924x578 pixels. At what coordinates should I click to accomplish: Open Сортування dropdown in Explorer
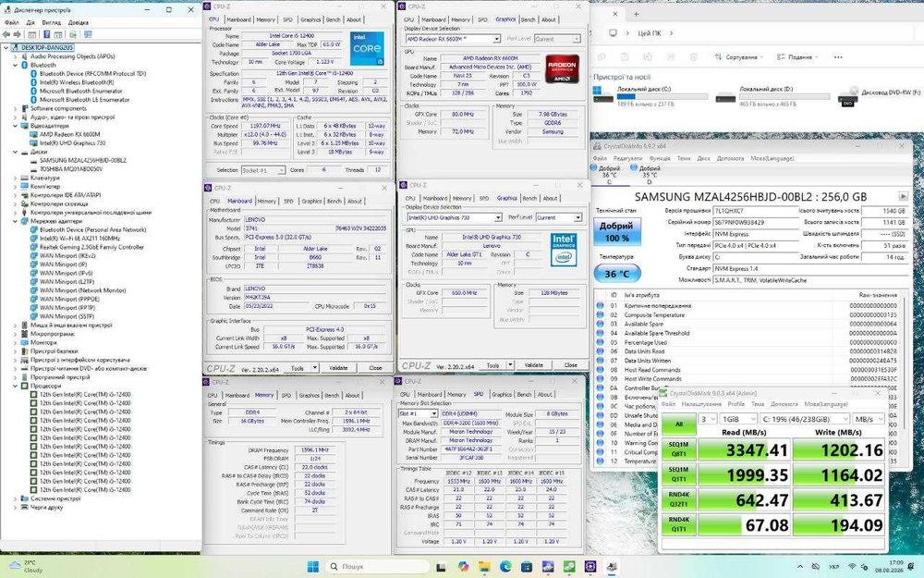(x=738, y=57)
